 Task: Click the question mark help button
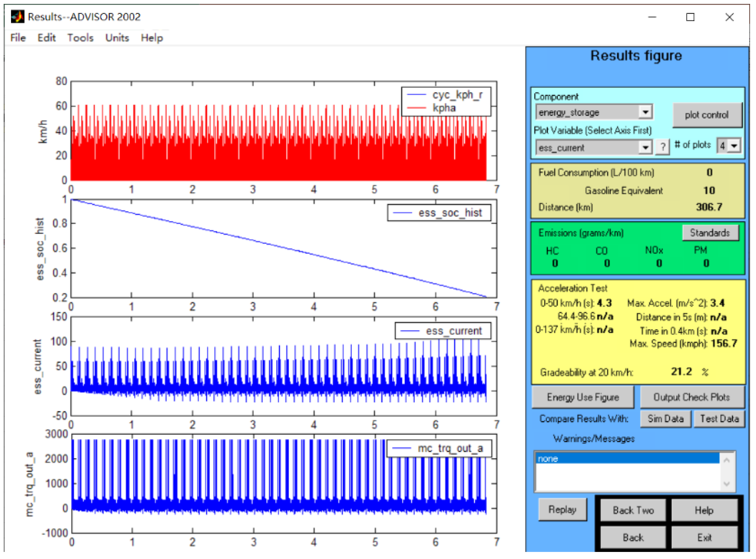(662, 147)
